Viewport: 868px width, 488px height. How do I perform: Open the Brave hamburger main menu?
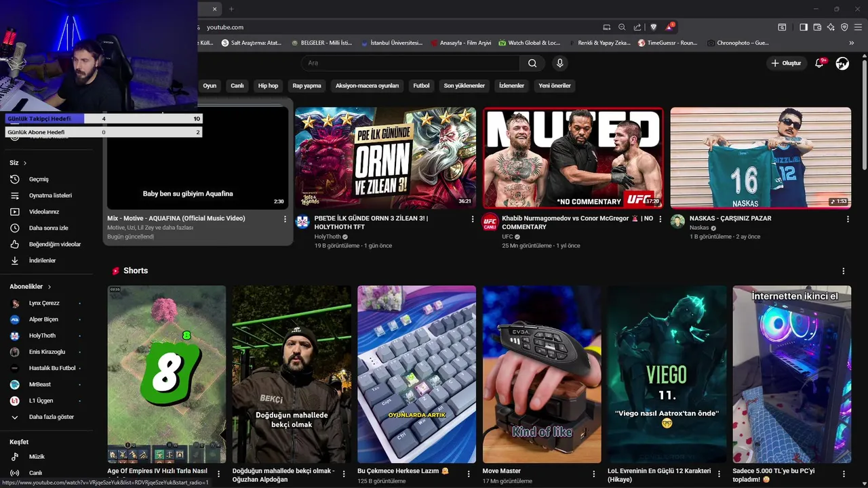(x=858, y=27)
